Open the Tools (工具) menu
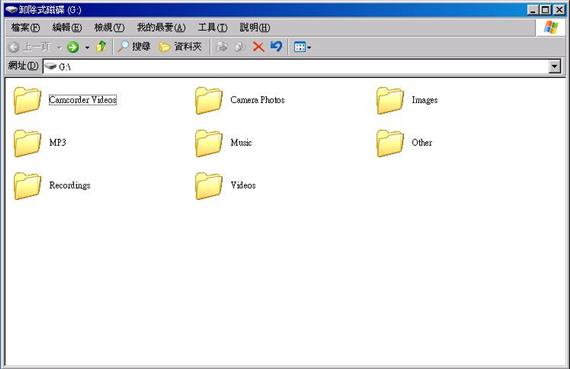 (213, 27)
